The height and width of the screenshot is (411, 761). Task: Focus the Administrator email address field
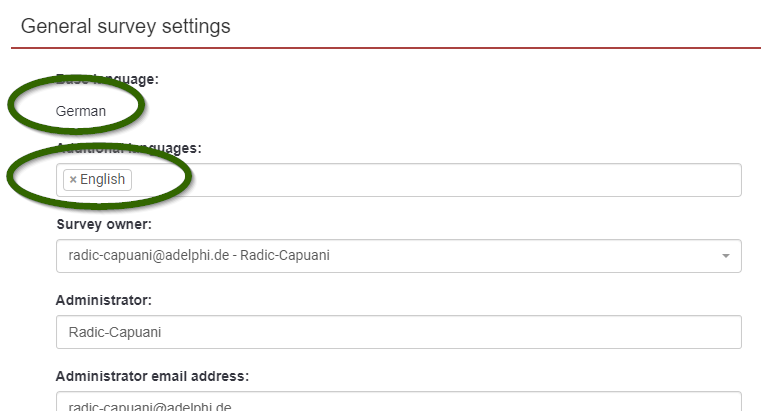(x=398, y=403)
